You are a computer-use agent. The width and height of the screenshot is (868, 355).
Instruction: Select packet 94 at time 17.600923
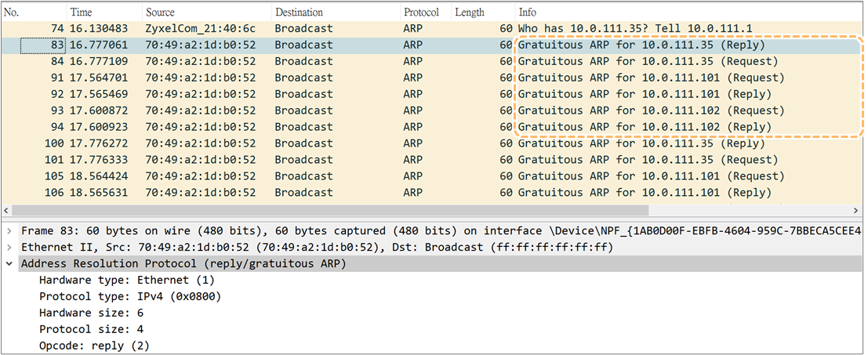click(x=432, y=127)
